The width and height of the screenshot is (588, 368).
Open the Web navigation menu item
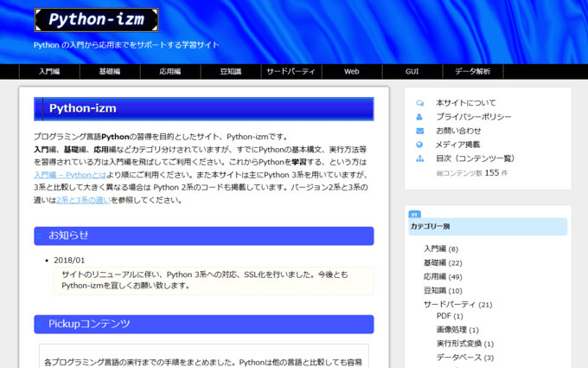[x=352, y=71]
